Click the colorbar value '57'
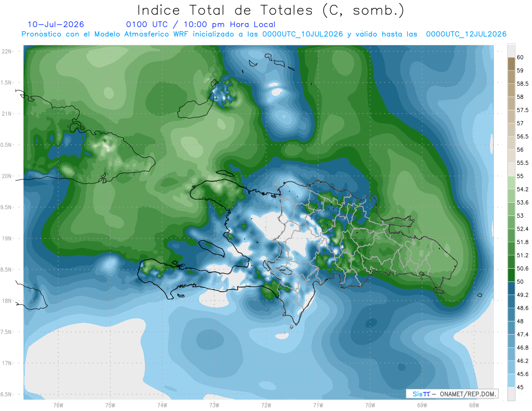Screen dimensions: 532x411 pyautogui.click(x=520, y=123)
